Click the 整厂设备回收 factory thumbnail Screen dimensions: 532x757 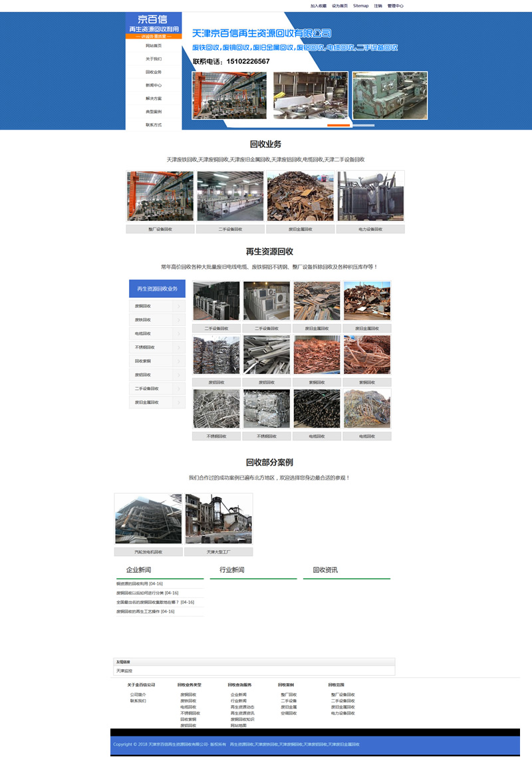pos(160,196)
